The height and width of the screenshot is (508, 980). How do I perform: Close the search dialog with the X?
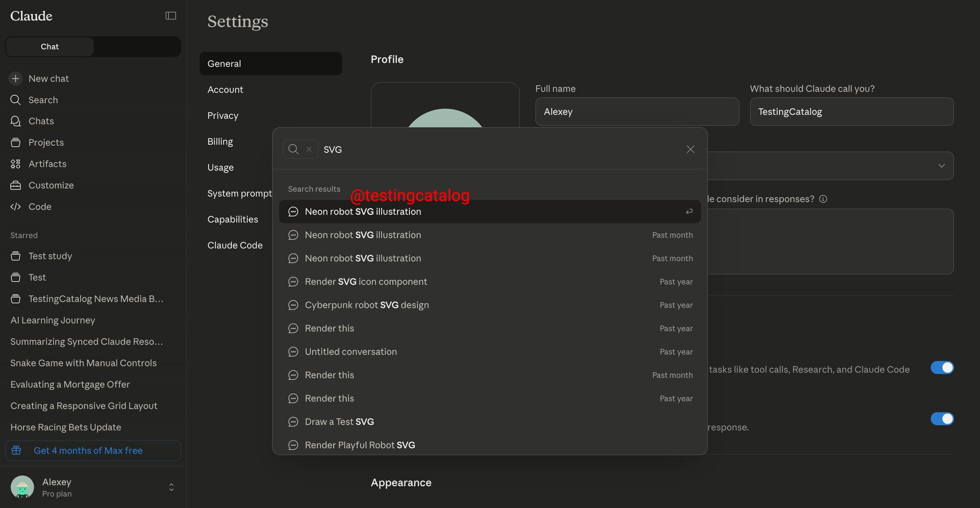[x=690, y=149]
